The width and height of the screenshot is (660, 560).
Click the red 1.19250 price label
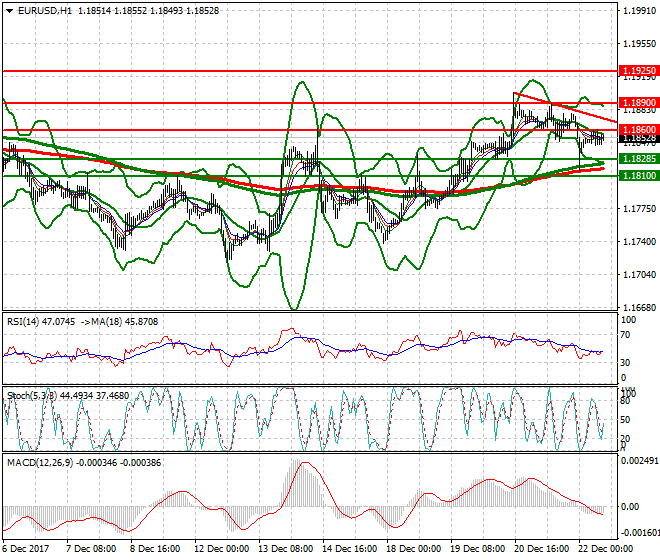(639, 71)
